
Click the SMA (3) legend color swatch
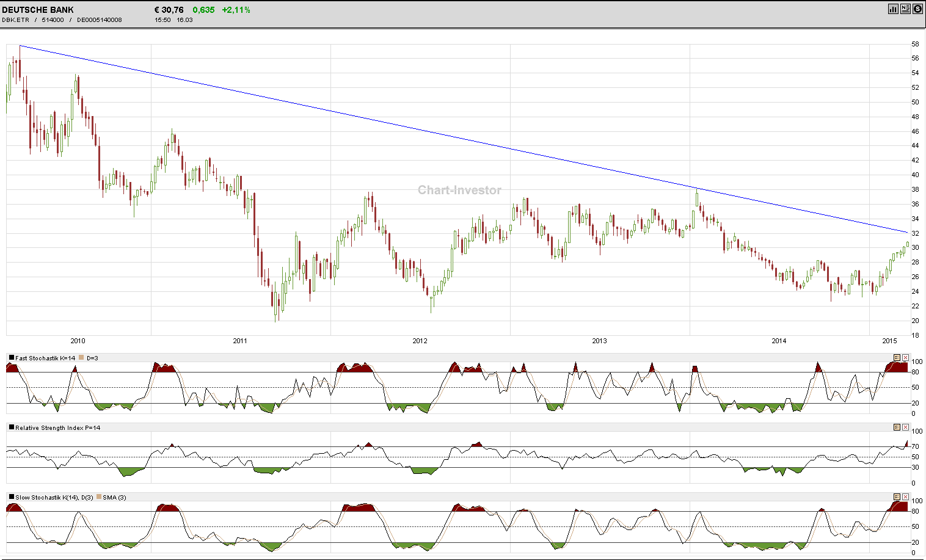100,497
